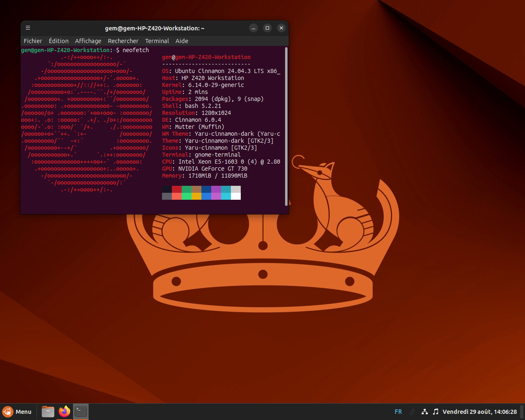Click the Shell: bash 5.2.21 line
Viewport: 525px width, 420px height.
coord(192,106)
